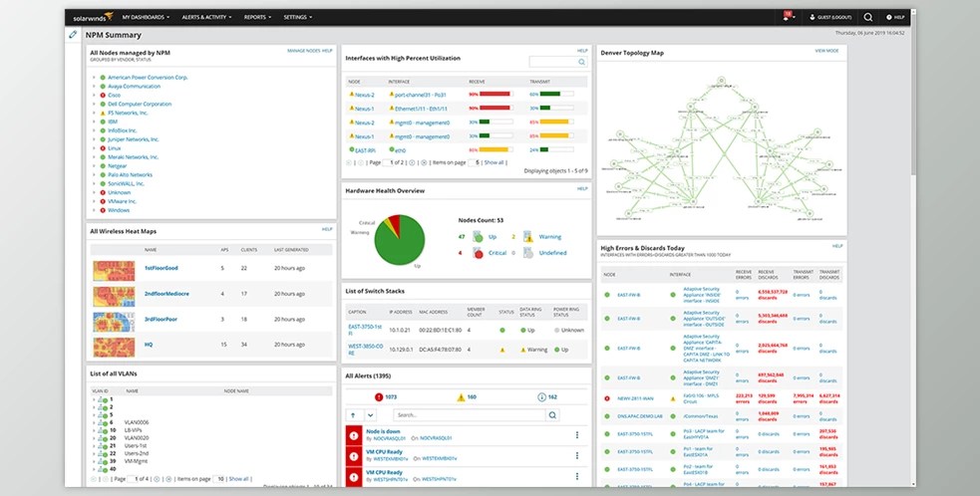Click the red status icon beside Cisco
This screenshot has height=496, width=980.
(103, 95)
